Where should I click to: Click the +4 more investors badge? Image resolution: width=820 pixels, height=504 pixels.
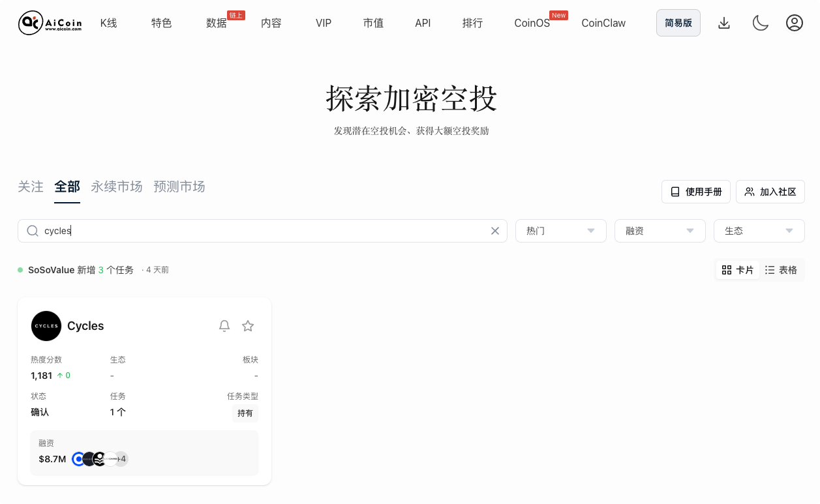click(121, 459)
